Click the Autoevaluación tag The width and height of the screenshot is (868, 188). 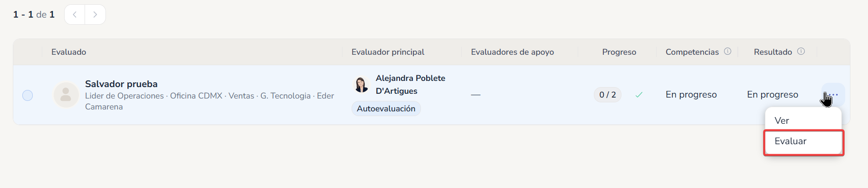point(386,109)
